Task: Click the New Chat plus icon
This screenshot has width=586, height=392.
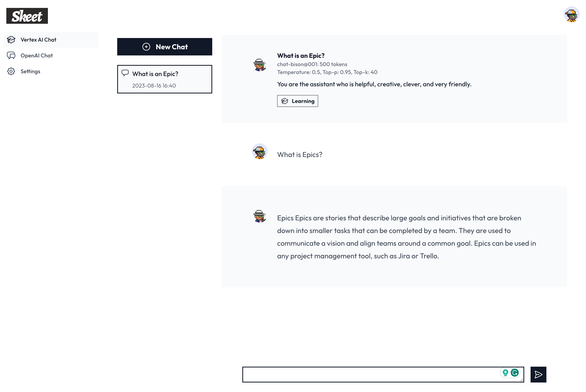Action: [x=146, y=46]
